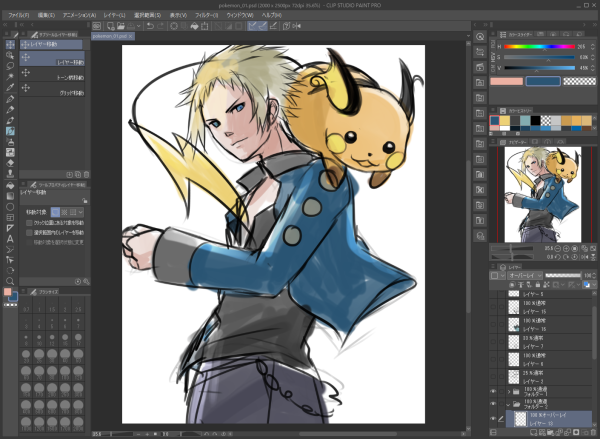Check the second checkbox in Tool Property panel
The image size is (600, 439).
pyautogui.click(x=29, y=233)
